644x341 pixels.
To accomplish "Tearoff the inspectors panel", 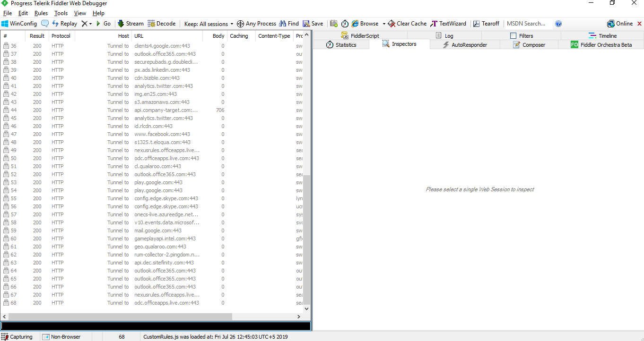I will click(x=486, y=24).
